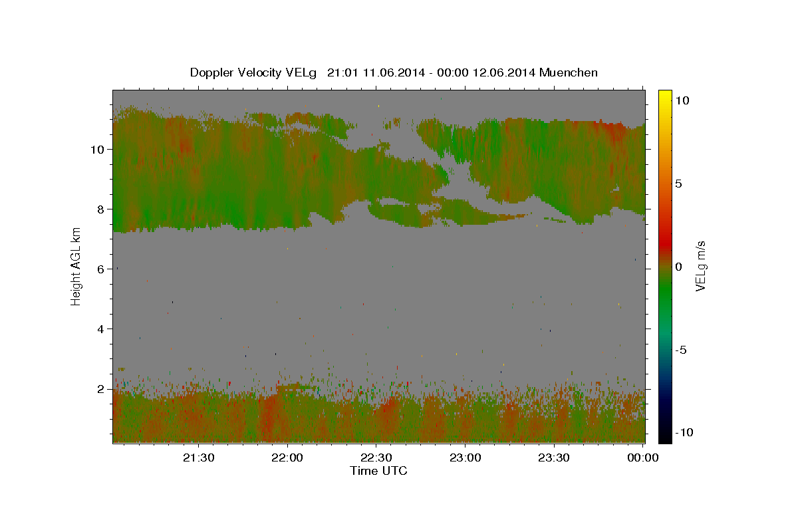Click the 22:00 time tick label
Image resolution: width=798 pixels, height=532 pixels.
point(288,458)
